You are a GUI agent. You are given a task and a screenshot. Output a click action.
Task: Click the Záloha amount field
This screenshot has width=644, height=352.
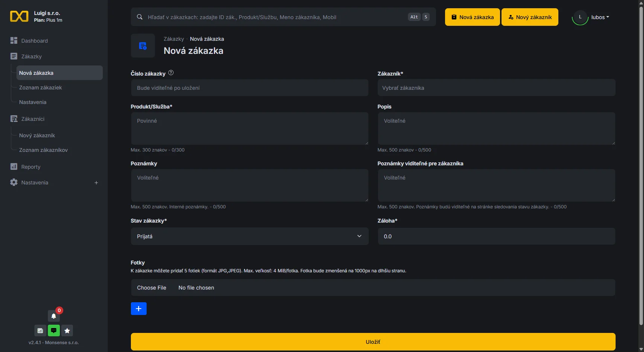(496, 236)
